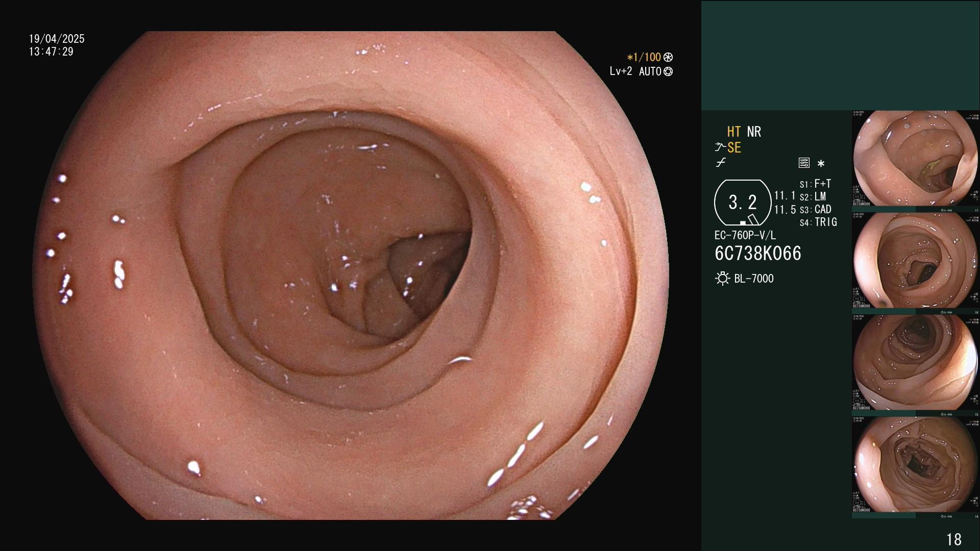Click the shutter speed icon beside 1/100

click(668, 58)
